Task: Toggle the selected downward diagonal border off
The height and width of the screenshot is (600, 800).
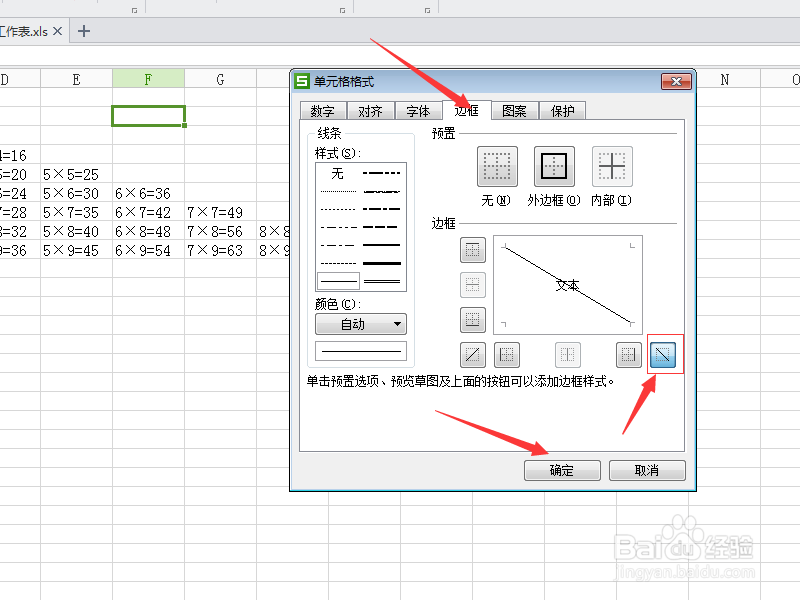Action: pos(661,353)
